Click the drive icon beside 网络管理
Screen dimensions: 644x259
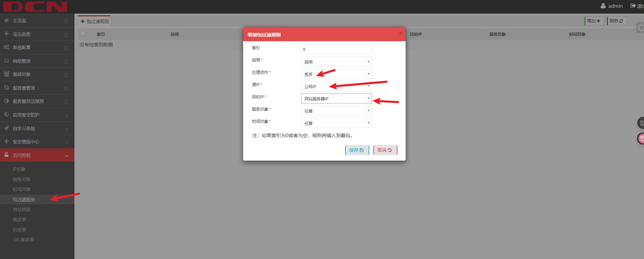(6, 61)
